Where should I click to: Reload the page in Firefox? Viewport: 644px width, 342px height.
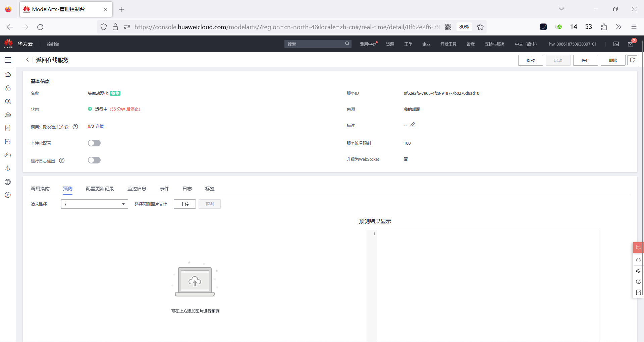(40, 27)
